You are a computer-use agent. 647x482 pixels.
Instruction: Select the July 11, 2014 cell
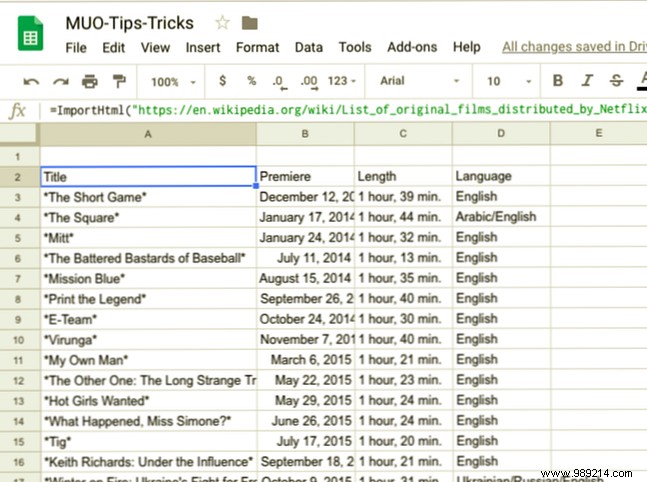pos(305,258)
